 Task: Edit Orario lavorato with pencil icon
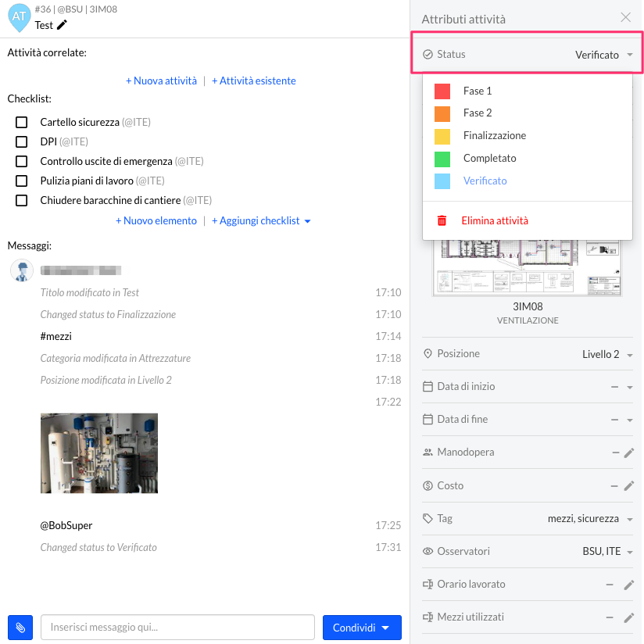(628, 585)
